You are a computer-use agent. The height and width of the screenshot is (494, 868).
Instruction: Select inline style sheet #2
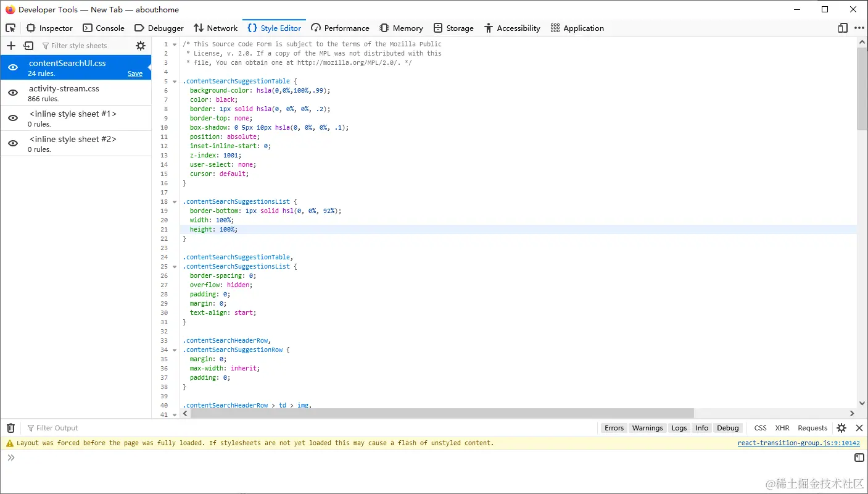coord(76,143)
